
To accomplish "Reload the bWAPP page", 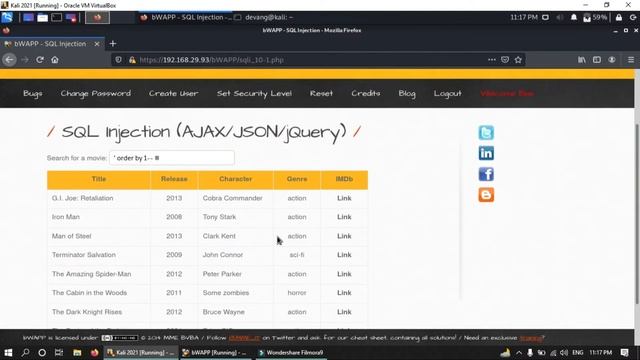I will click(40, 60).
